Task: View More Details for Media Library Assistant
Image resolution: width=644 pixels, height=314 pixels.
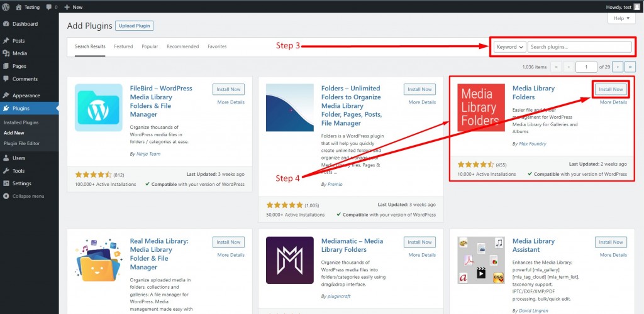Action: tap(614, 255)
